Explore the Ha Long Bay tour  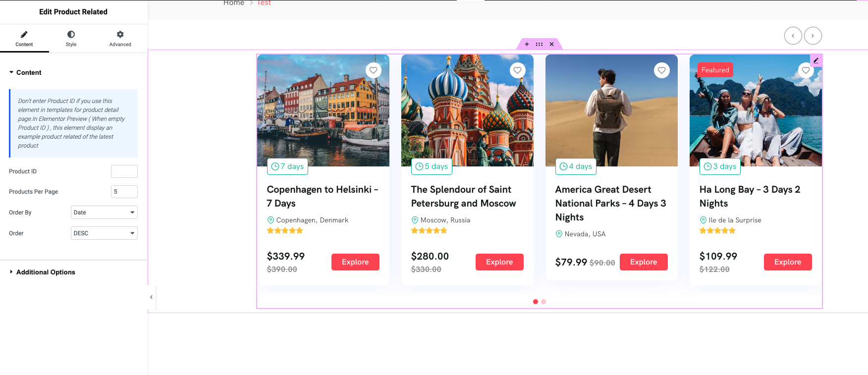[788, 262]
